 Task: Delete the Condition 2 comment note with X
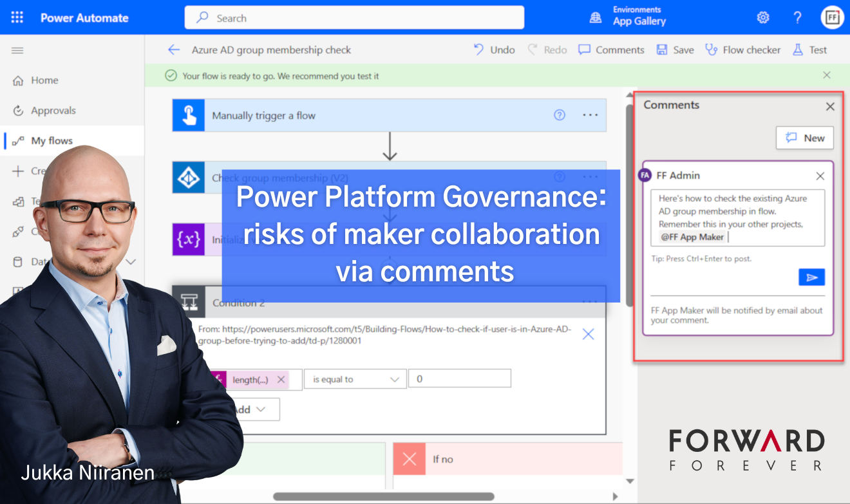588,334
